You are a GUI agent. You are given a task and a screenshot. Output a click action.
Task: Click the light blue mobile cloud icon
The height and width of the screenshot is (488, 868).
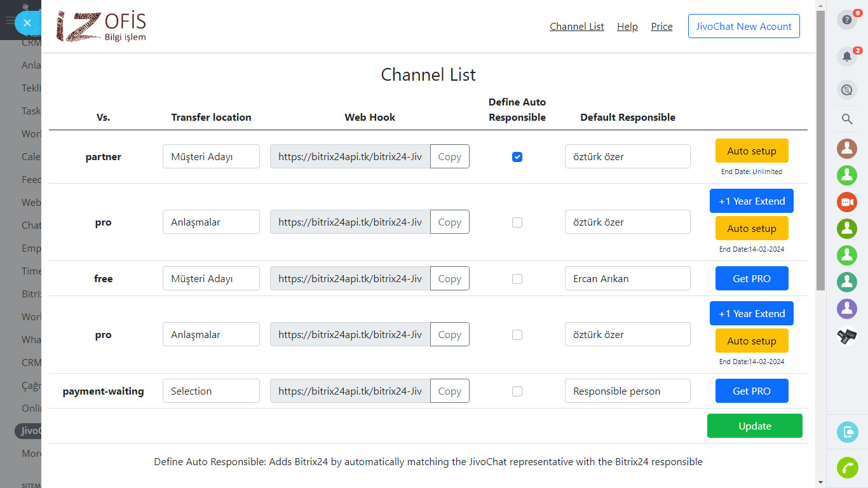[x=847, y=433]
